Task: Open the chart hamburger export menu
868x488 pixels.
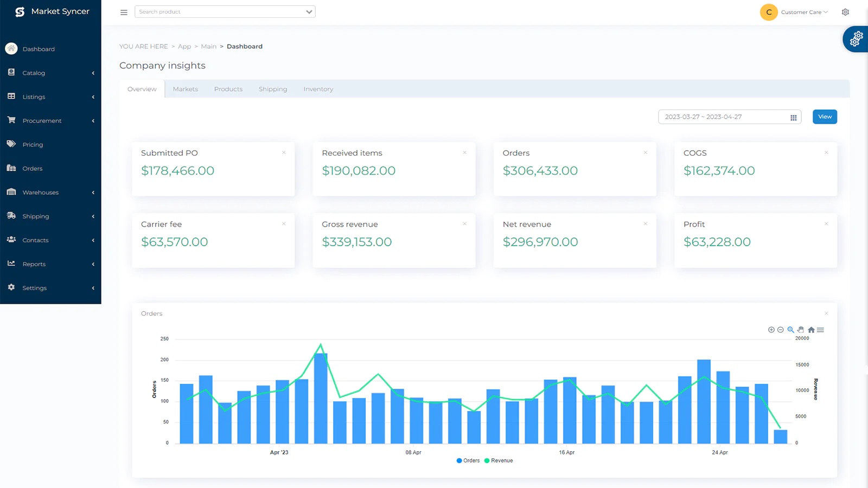Action: [x=821, y=330]
